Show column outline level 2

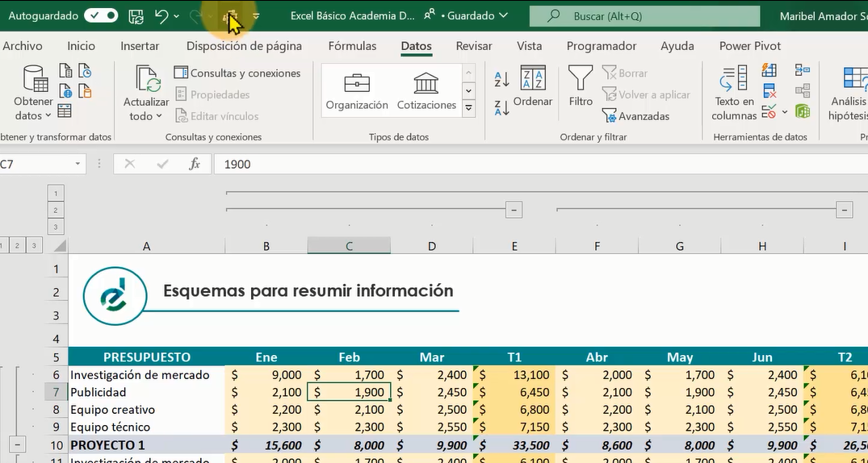56,210
